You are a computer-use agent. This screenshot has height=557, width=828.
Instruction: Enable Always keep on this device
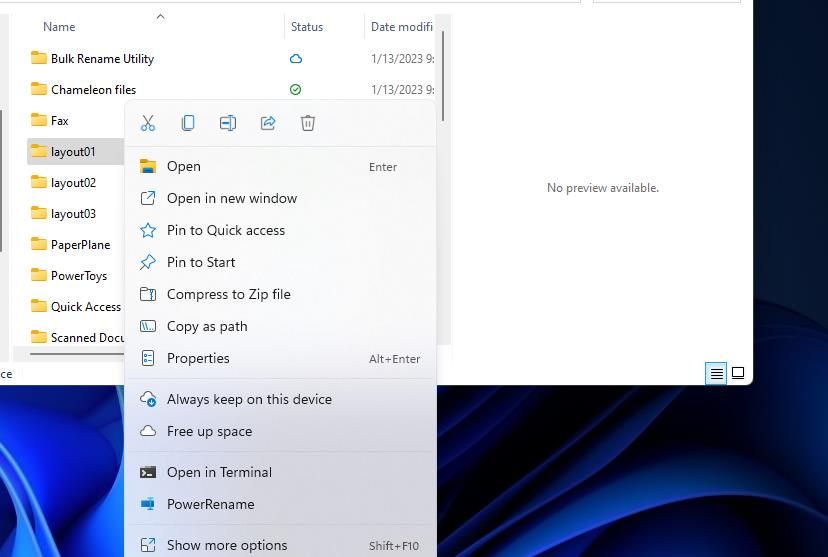(249, 399)
